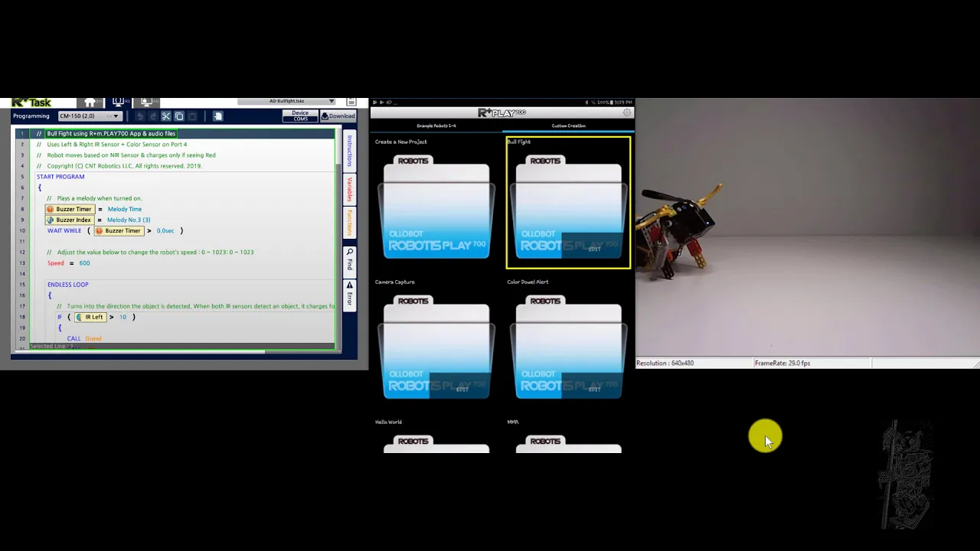This screenshot has width=980, height=551.
Task: Click the import/insert document icon
Action: point(217,116)
